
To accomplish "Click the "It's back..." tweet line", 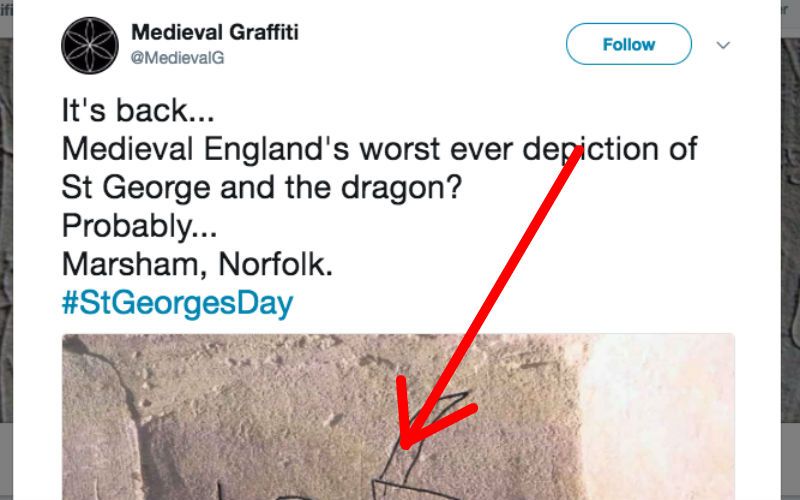I will click(137, 109).
